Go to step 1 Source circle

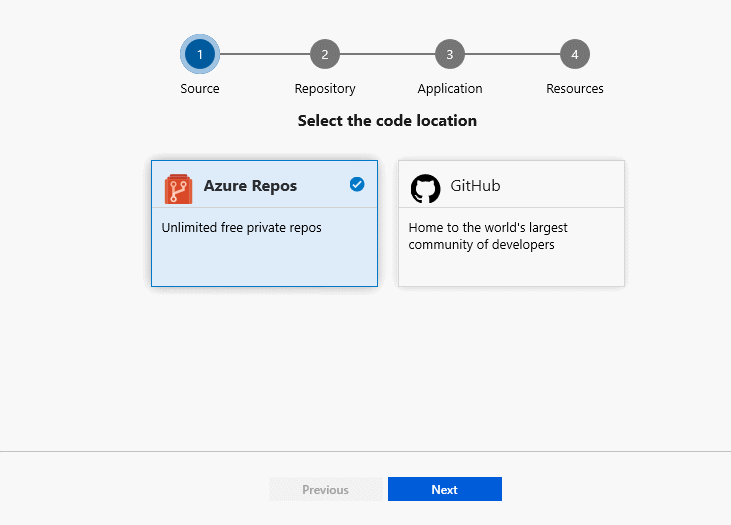[200, 54]
